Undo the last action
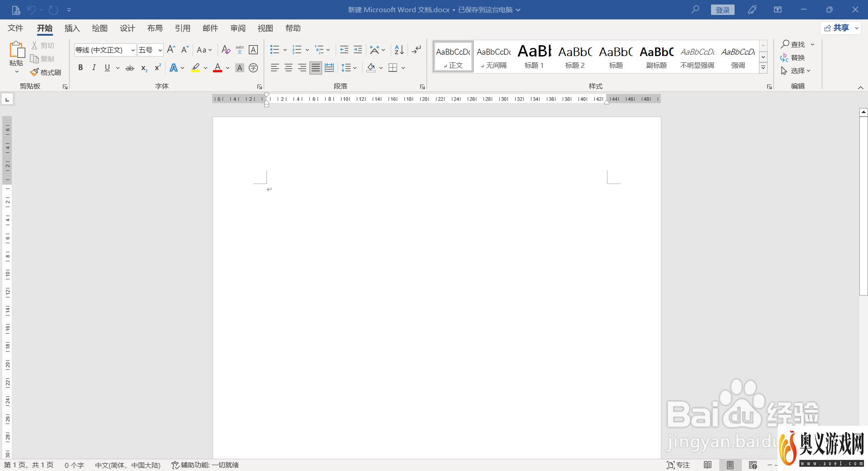 (x=31, y=9)
